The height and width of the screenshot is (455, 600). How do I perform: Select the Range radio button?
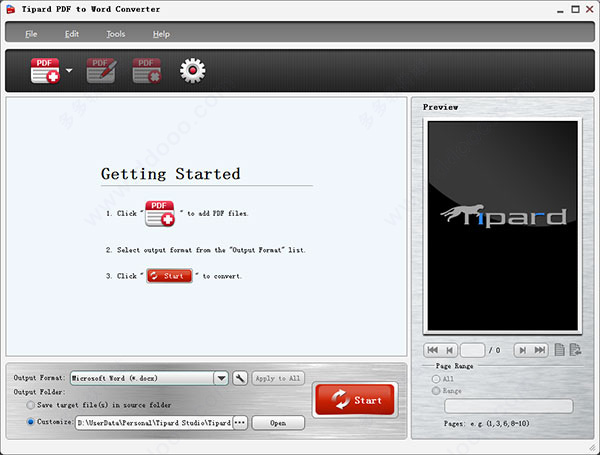point(436,391)
